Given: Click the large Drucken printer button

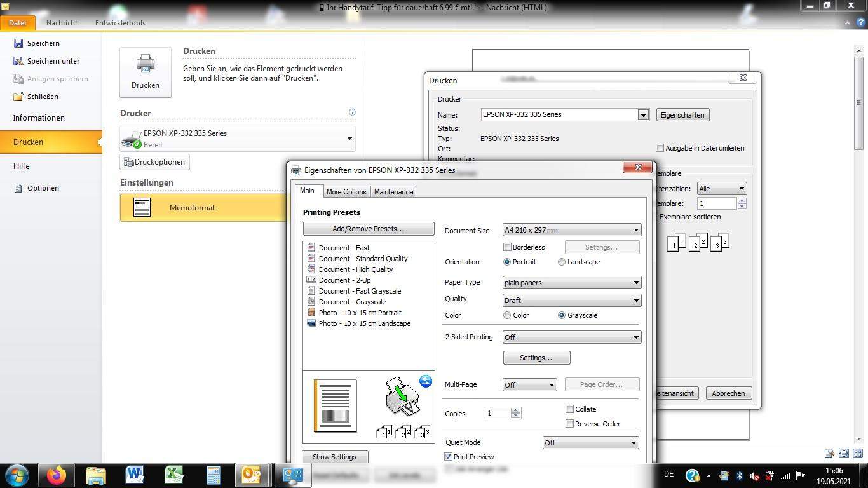Looking at the screenshot, I should [146, 72].
